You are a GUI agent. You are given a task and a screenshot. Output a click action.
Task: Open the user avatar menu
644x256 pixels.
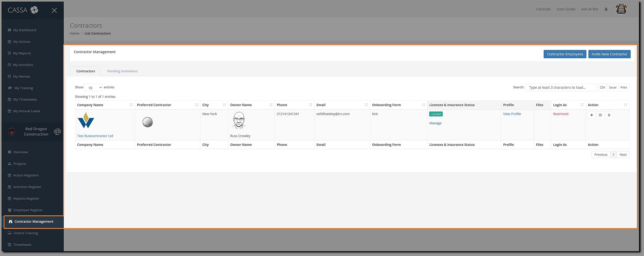pos(621,9)
